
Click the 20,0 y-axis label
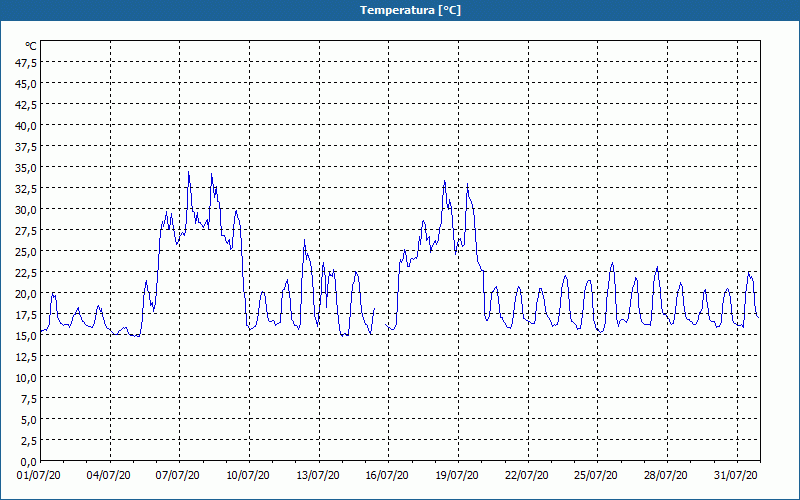27,294
